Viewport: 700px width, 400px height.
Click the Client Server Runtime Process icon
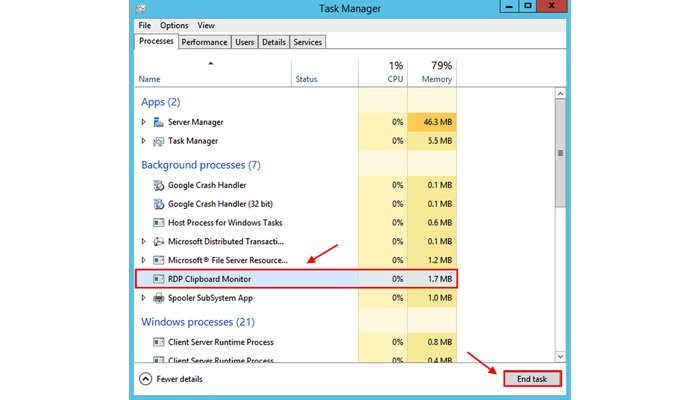point(158,342)
